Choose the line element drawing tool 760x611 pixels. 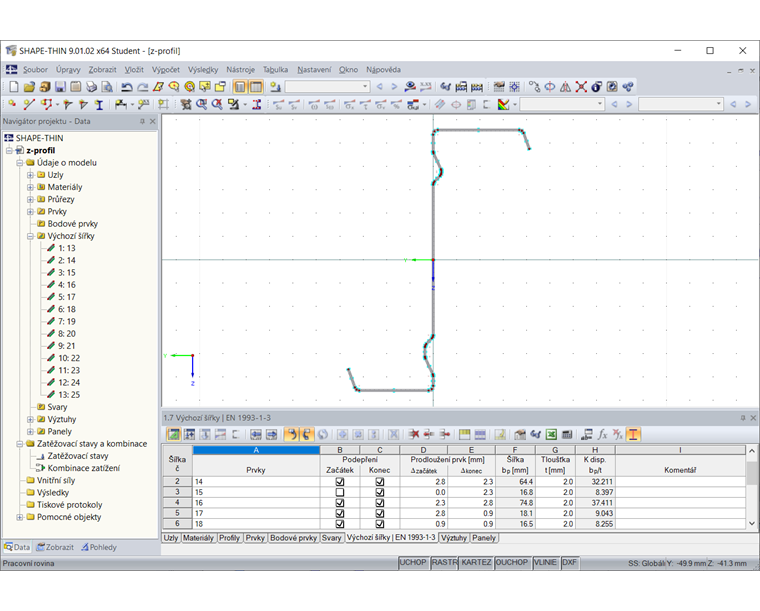pos(29,104)
